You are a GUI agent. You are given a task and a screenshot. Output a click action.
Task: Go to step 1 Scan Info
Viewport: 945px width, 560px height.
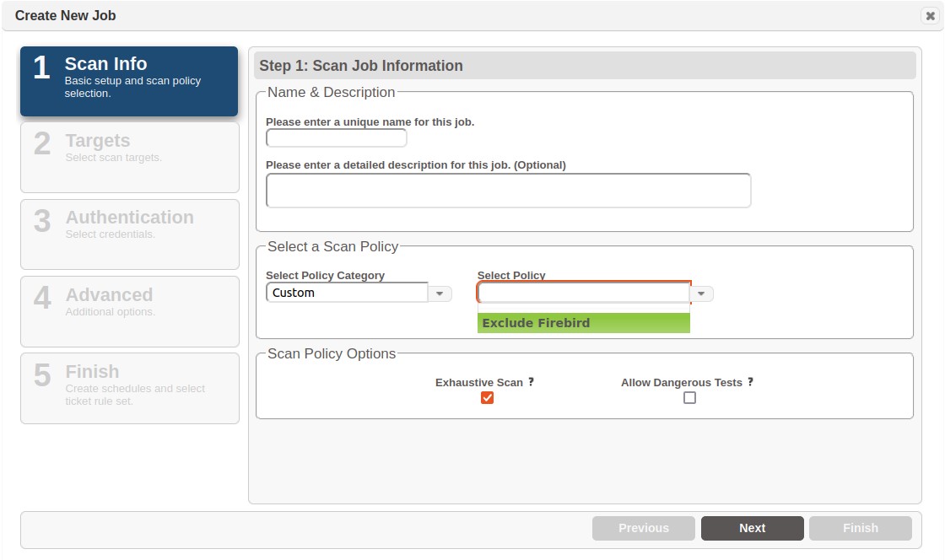129,81
